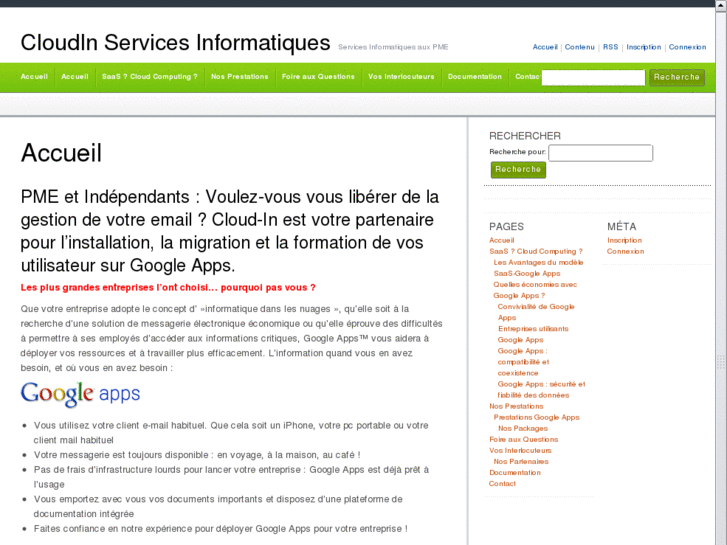The width and height of the screenshot is (727, 545).
Task: Open Nos Prestations under Pages sidebar
Action: coord(516,406)
